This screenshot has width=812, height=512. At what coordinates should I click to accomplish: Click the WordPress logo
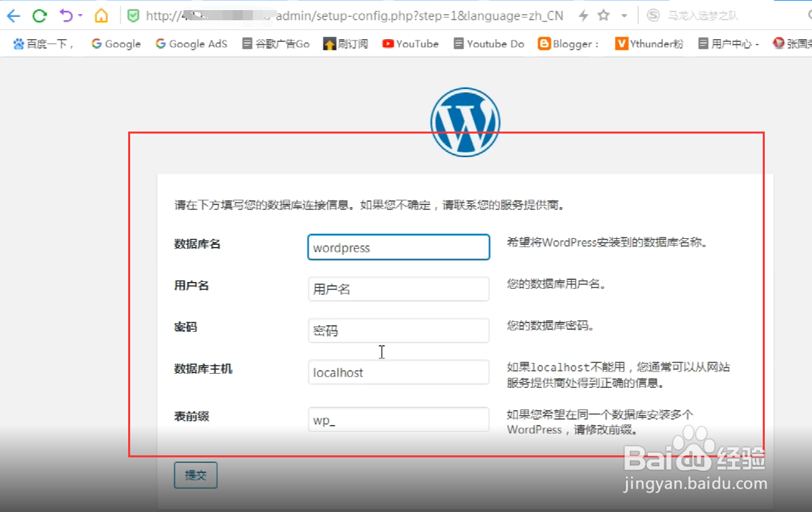(465, 122)
